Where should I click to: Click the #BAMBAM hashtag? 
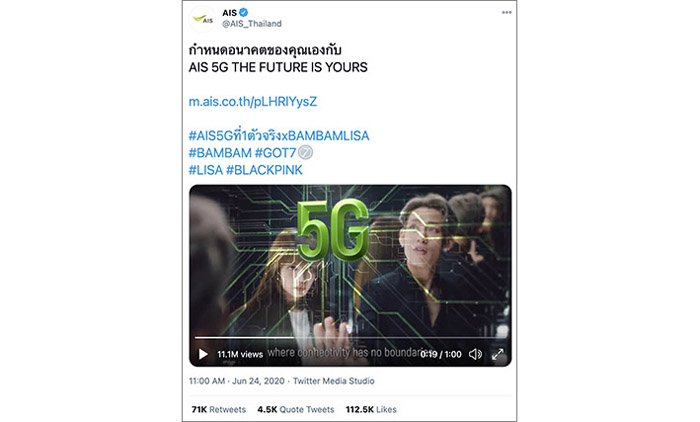(220, 153)
